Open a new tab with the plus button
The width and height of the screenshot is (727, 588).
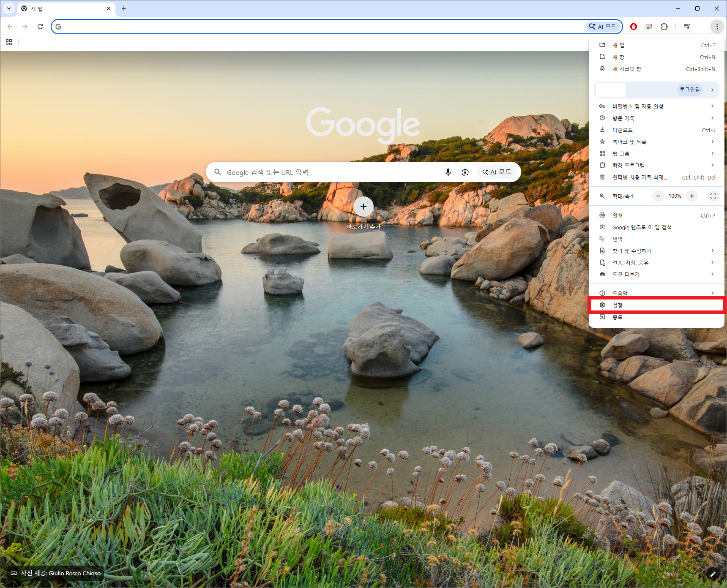[x=124, y=8]
